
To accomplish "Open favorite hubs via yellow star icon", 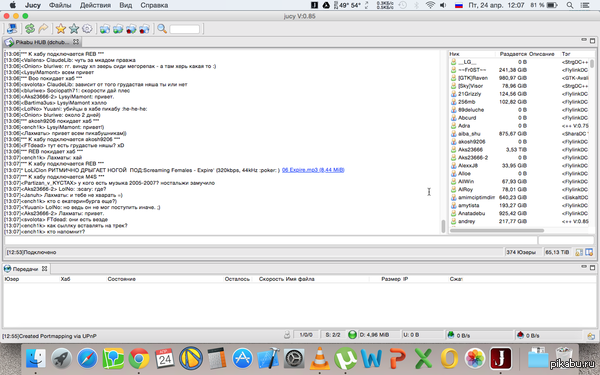I will point(60,29).
